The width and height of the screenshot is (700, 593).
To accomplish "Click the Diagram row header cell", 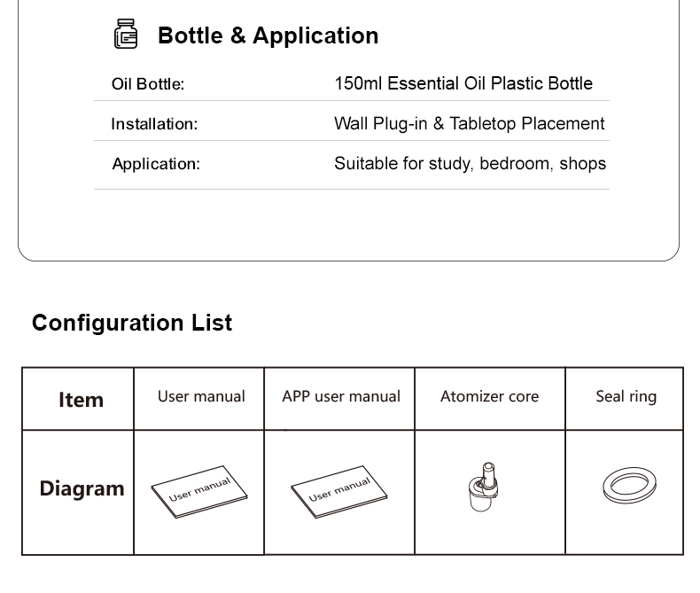I will pos(78,493).
